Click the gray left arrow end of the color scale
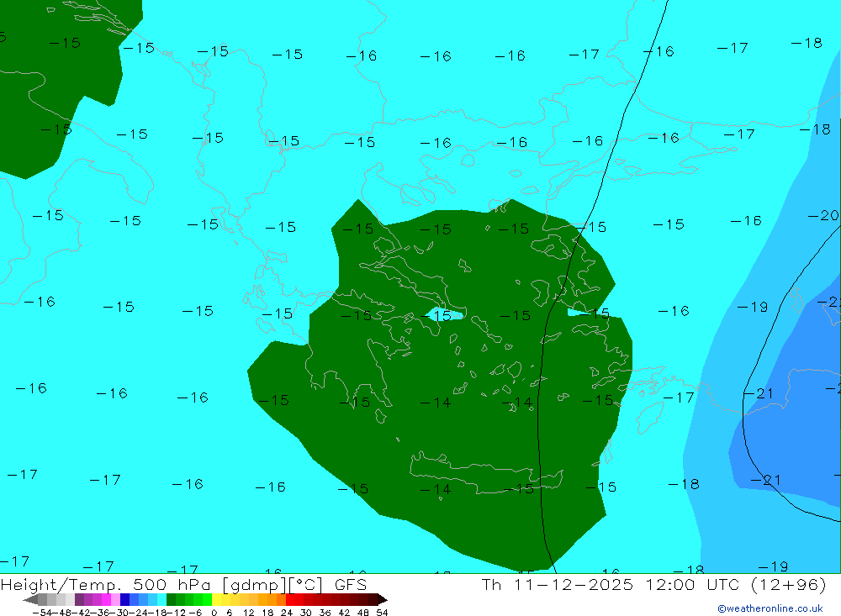The height and width of the screenshot is (616, 841). 30,599
